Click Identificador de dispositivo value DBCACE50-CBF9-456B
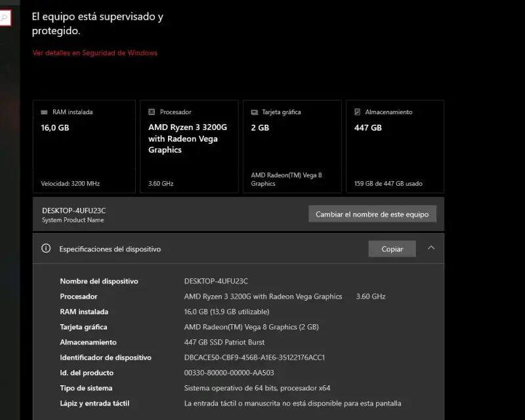This screenshot has height=420, width=525. click(255, 358)
